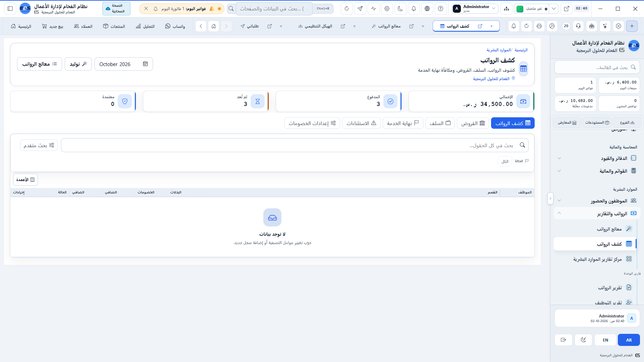Click the sparkle AI icon in tab toolbar
644x362 pixels.
click(x=605, y=26)
